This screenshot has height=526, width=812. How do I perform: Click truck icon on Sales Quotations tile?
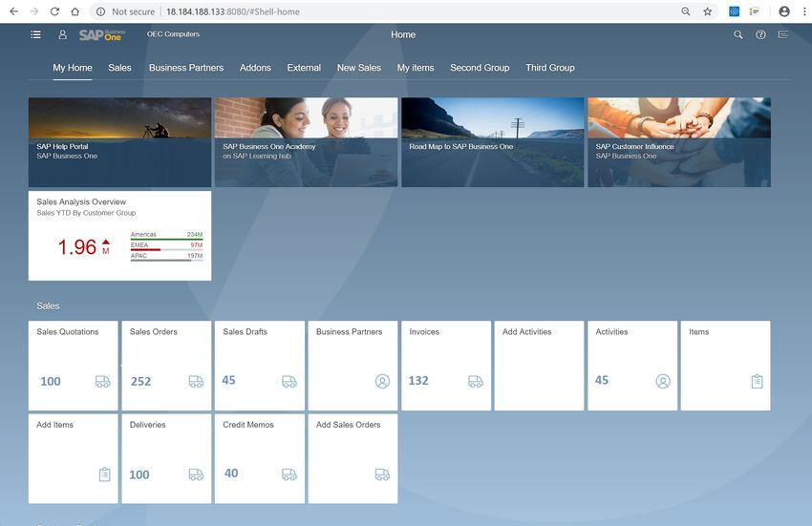pos(102,382)
